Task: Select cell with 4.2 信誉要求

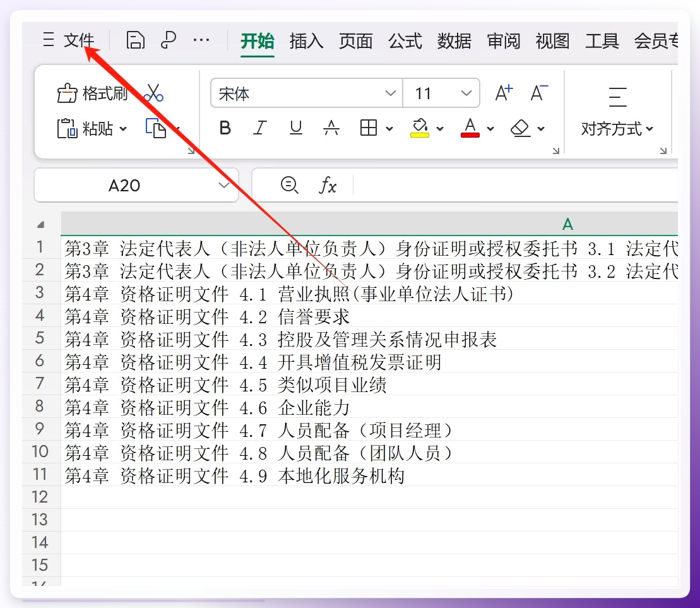Action: (370, 316)
